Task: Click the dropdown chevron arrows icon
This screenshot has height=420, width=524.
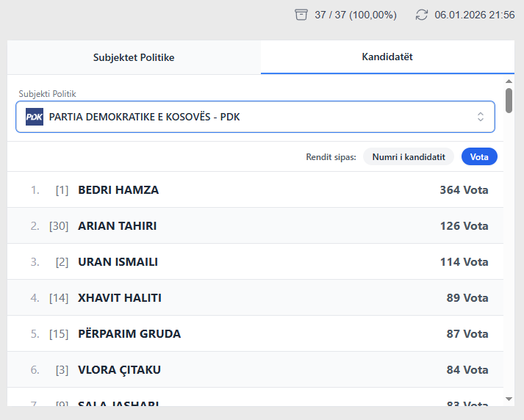Action: tap(480, 117)
